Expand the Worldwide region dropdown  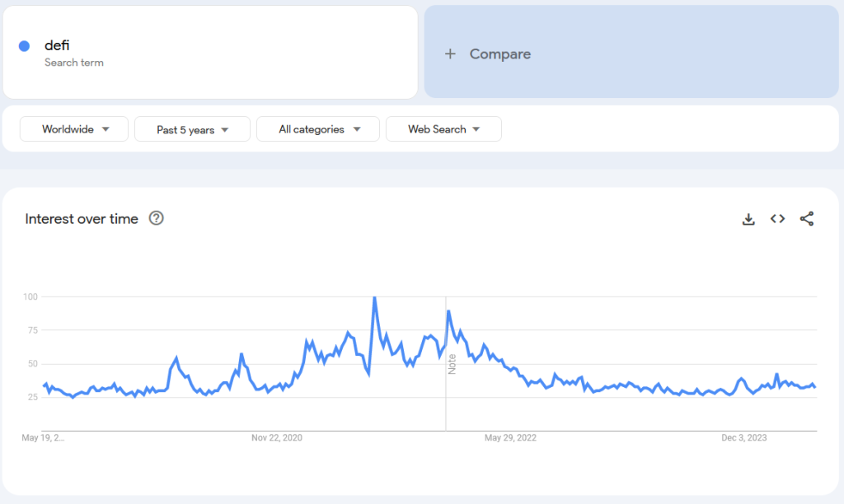click(x=74, y=129)
